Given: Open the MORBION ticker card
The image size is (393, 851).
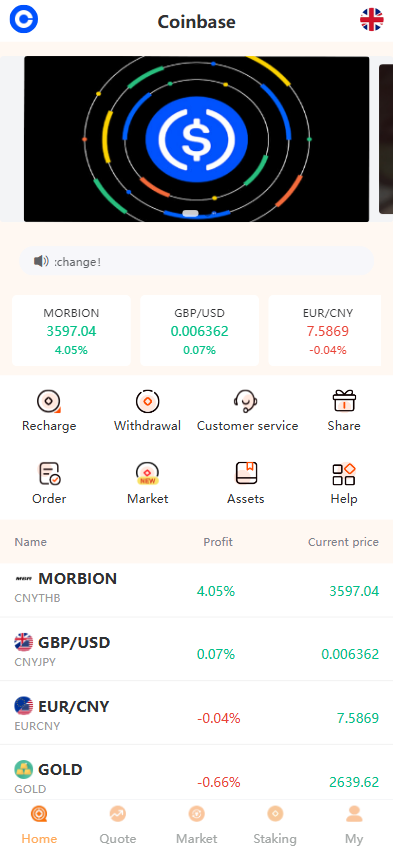Looking at the screenshot, I should tap(71, 331).
